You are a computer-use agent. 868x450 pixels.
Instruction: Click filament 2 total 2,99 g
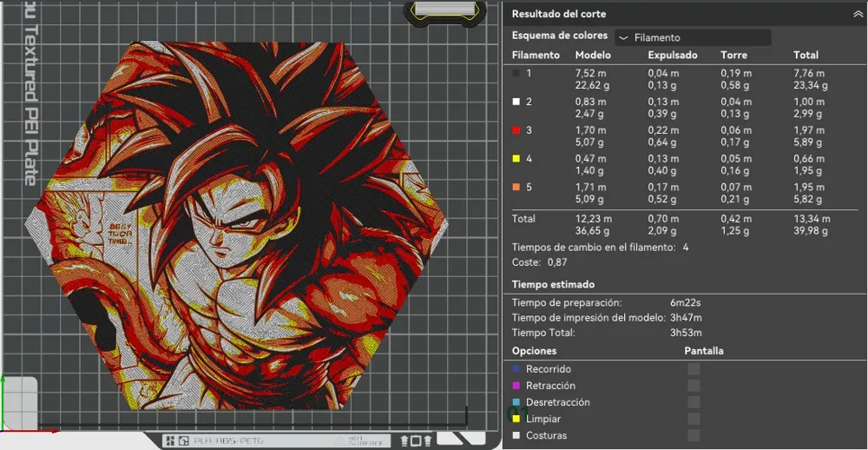(808, 114)
